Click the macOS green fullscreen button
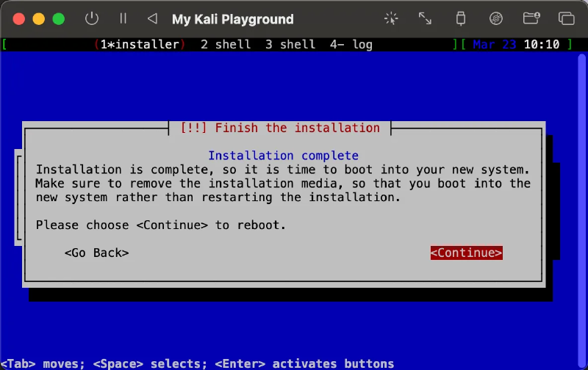 [58, 19]
